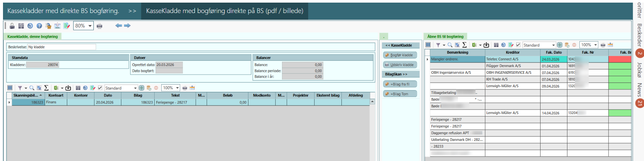The height and width of the screenshot is (161, 644).
Task: Click the green plus icon in Åbne BS toolbar
Action: click(560, 45)
